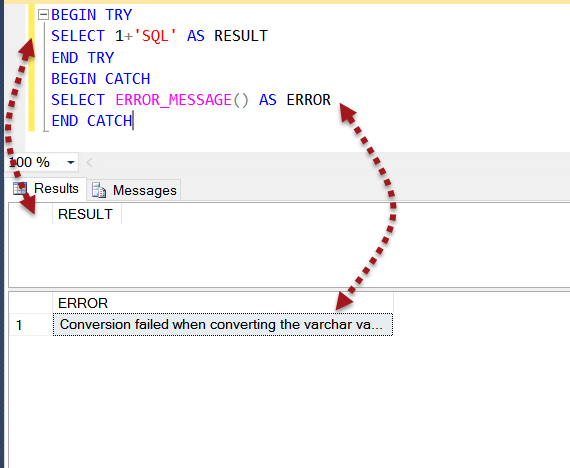Viewport: 570px width, 468px height.
Task: Click the scroll left arrow beside zoom
Action: pos(89,162)
